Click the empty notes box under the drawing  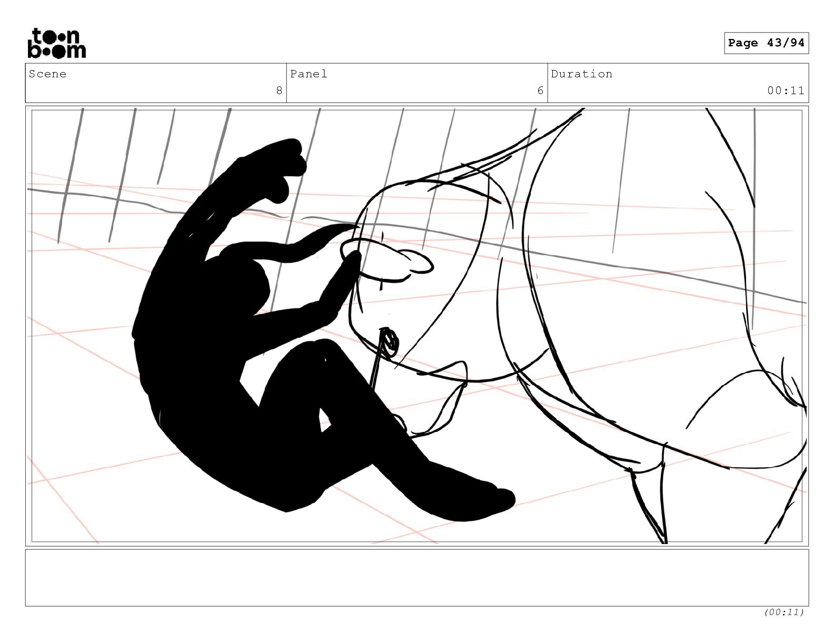(x=417, y=578)
